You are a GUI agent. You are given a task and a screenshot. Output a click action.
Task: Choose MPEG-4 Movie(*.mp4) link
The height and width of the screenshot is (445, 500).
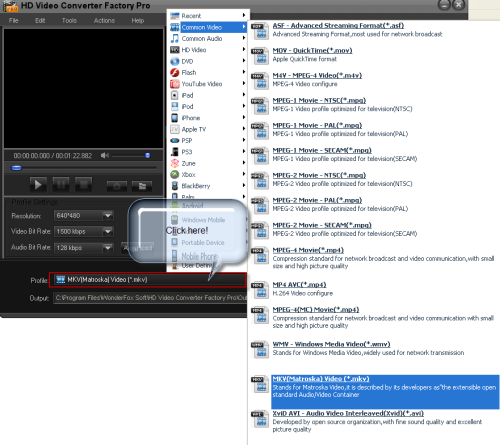(x=308, y=250)
